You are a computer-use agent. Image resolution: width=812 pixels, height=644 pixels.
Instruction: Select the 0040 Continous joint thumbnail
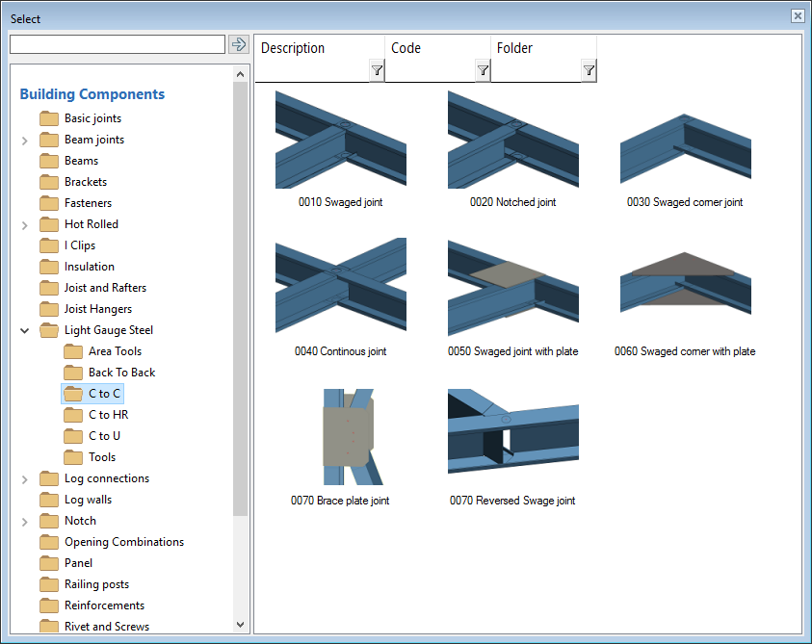coord(340,287)
